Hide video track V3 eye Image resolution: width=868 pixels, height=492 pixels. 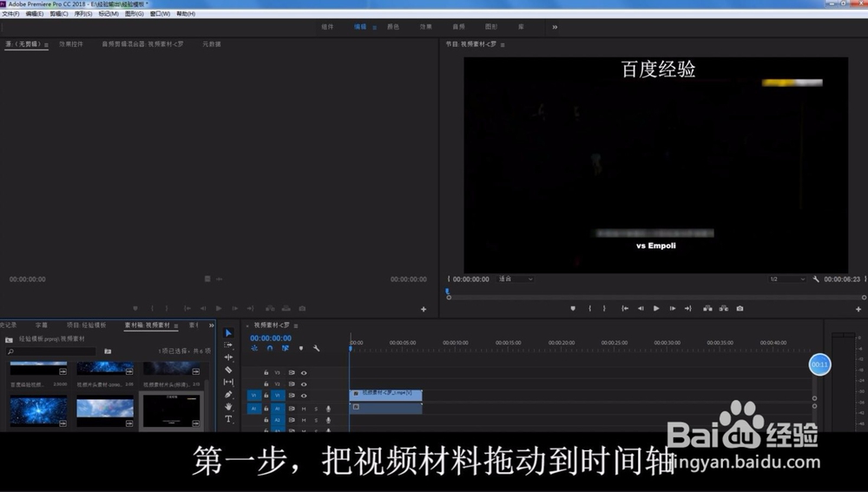coord(303,373)
